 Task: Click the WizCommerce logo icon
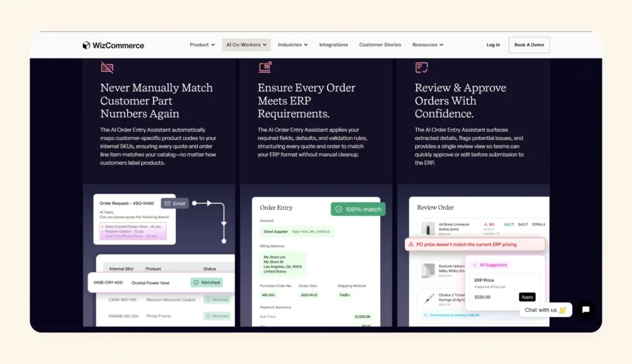coord(86,45)
